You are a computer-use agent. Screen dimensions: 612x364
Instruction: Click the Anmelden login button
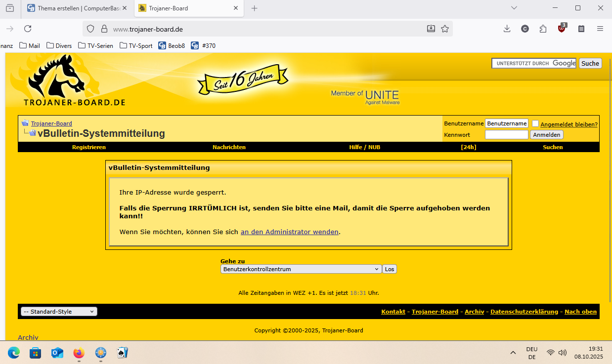click(x=547, y=135)
